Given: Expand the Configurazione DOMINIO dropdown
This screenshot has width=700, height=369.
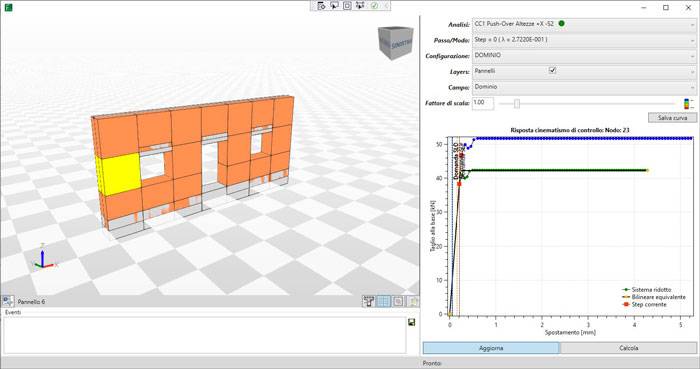Looking at the screenshot, I should click(x=584, y=56).
